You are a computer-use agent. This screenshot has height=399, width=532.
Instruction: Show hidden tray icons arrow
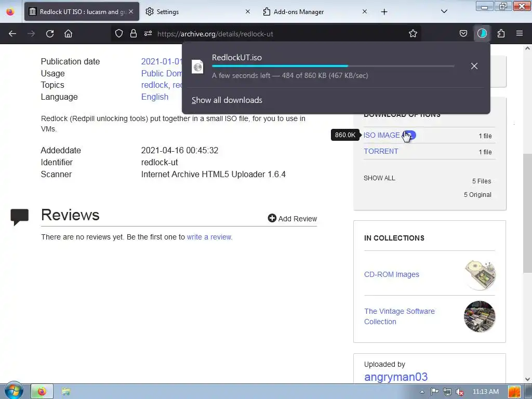(422, 392)
